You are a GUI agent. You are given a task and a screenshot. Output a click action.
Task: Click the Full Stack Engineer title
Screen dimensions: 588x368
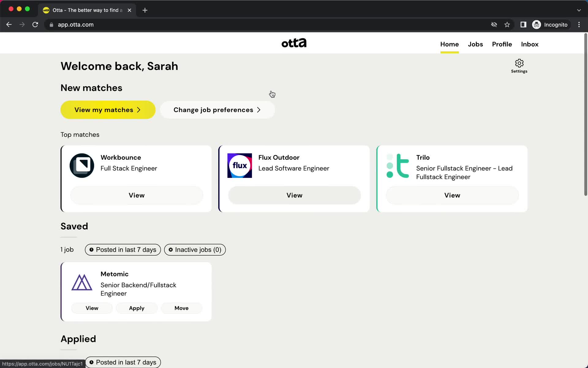(x=129, y=168)
